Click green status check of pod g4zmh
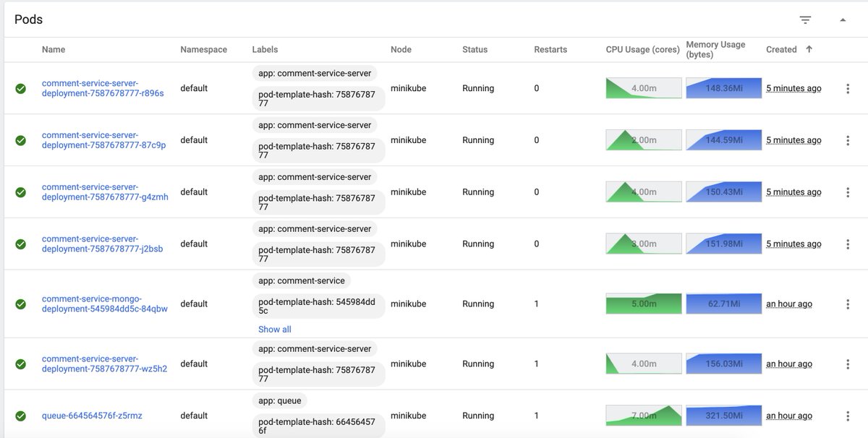The image size is (868, 438). coord(21,192)
